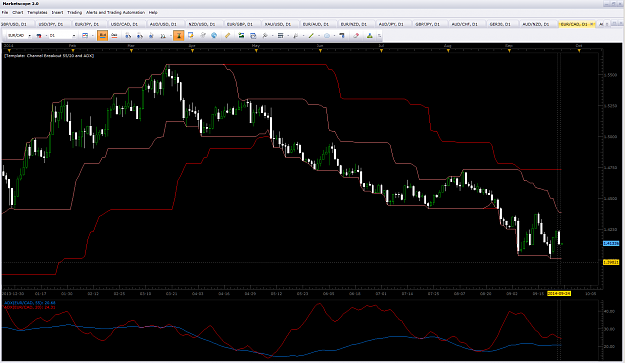
Task: Click the chart scale icon
Action: point(163,36)
